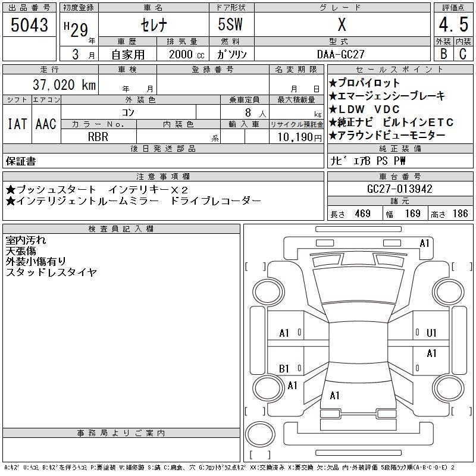Viewport: 476px width, 476px height.
Task: Click the ★LDW VDC line
Action: point(364,109)
